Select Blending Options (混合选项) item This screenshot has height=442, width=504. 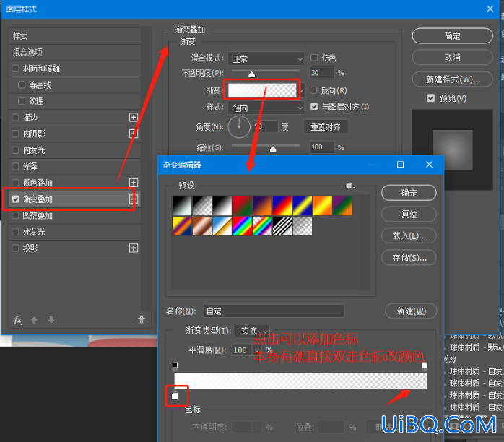click(74, 52)
